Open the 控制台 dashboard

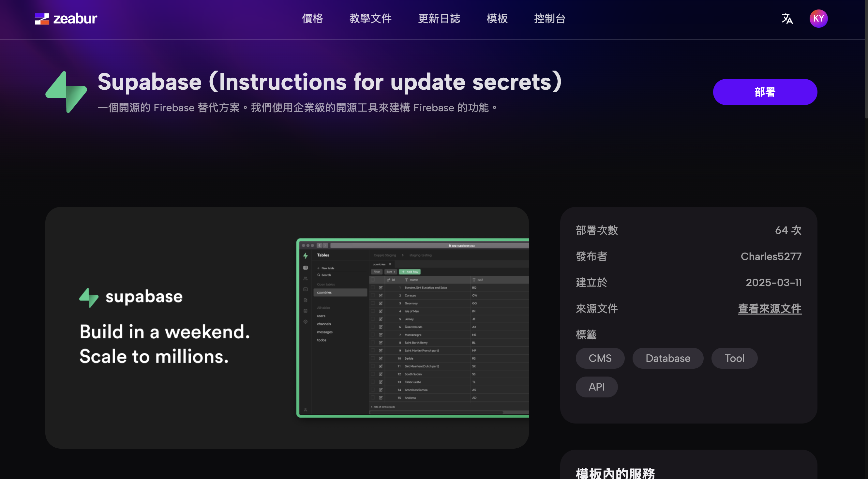coord(549,19)
